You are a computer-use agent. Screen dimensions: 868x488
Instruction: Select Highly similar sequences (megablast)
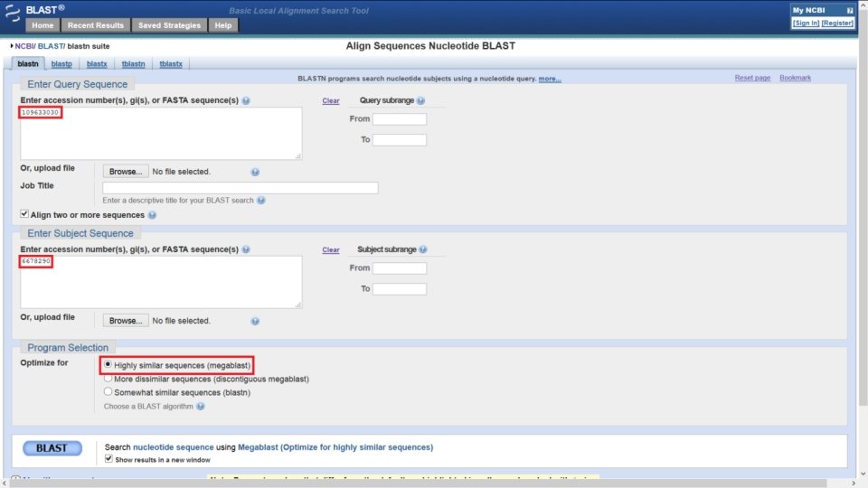click(108, 364)
